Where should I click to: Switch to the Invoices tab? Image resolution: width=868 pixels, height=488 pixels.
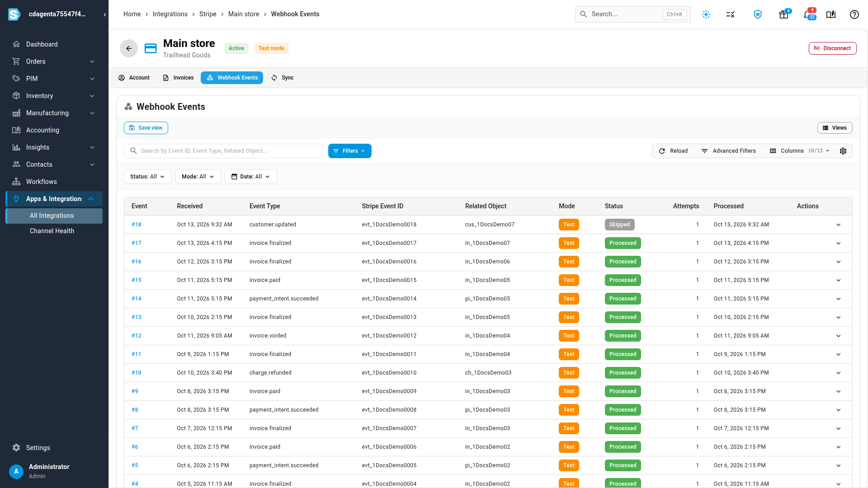[x=178, y=78]
